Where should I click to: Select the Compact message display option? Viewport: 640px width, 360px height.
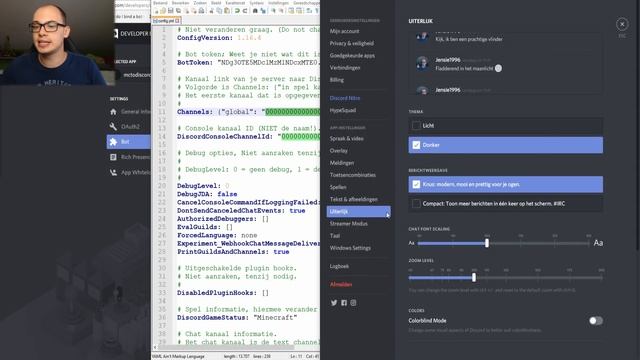[x=505, y=203]
